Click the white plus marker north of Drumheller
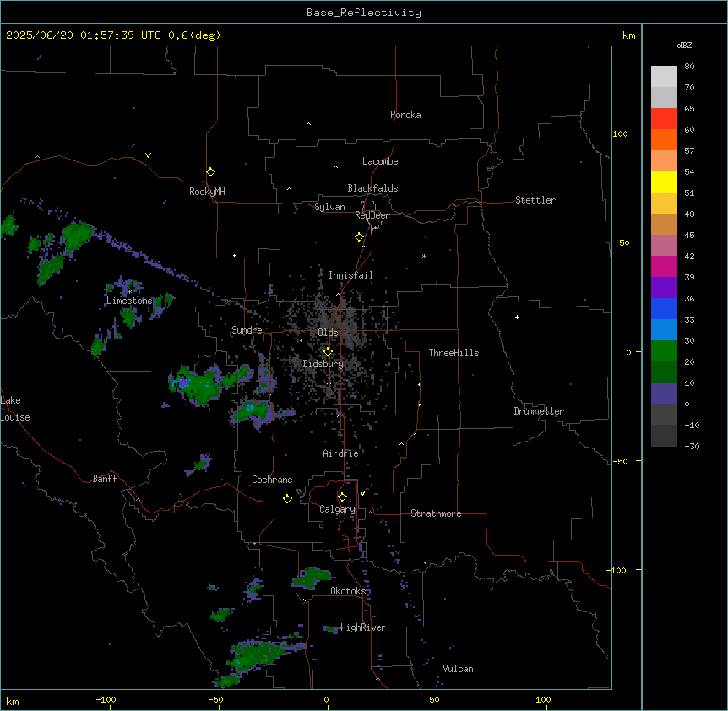The image size is (728, 711). pos(517,317)
